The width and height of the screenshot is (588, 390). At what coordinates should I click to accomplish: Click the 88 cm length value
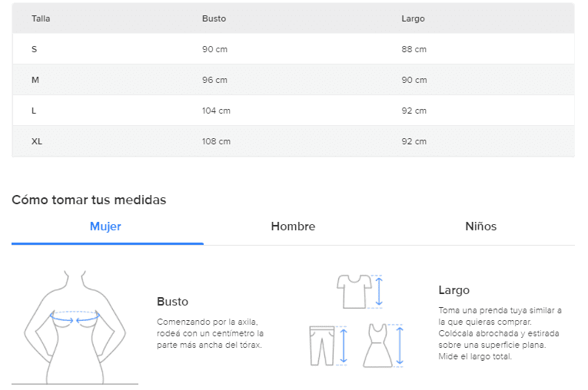(x=414, y=49)
